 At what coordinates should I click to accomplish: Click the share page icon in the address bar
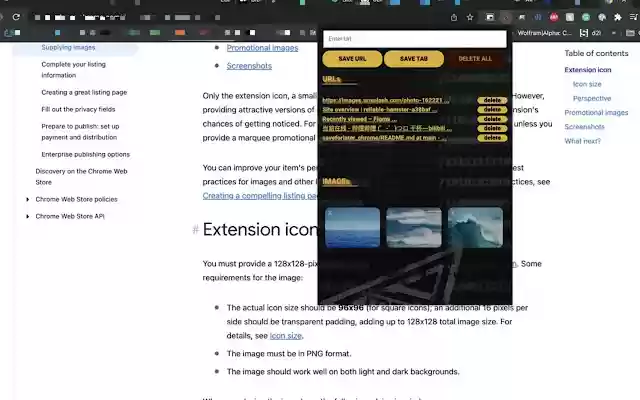[x=454, y=17]
